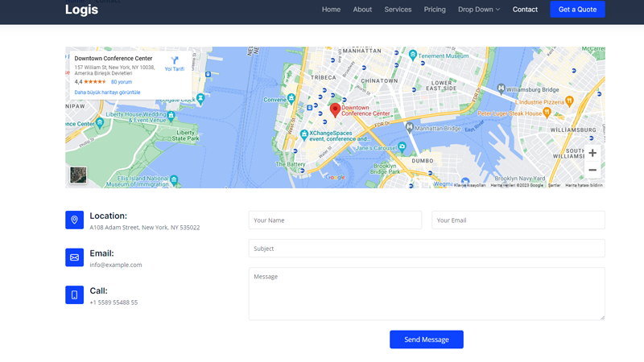Image resolution: width=644 pixels, height=362 pixels.
Task: Click the Downtown Conference Center card title
Action: point(114,58)
